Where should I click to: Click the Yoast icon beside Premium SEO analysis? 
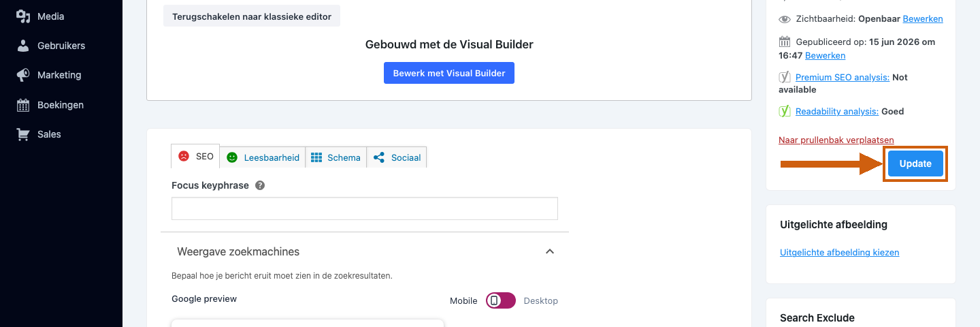[x=785, y=77]
